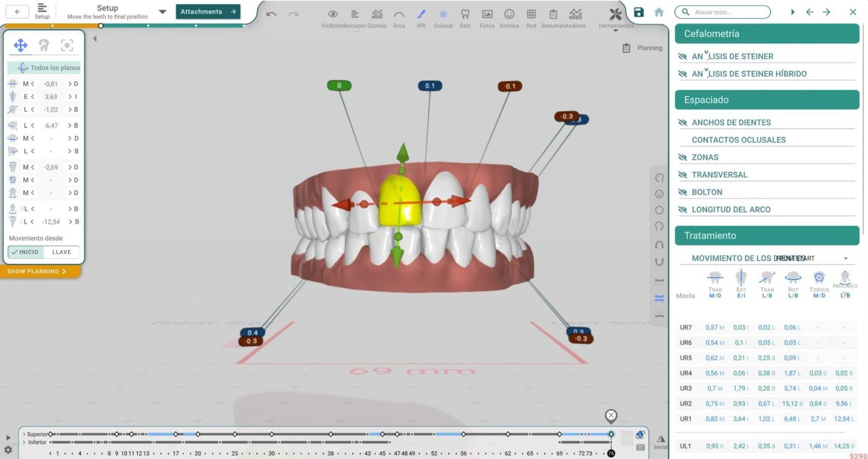Open the Oclusal view tool
Viewport: 868px width, 459px height.
[x=443, y=15]
